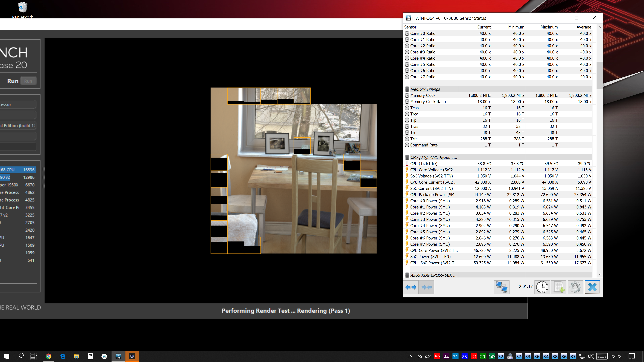Open HWiNFO remote sensor monitor network icon
Image resolution: width=644 pixels, height=362 pixels.
501,287
